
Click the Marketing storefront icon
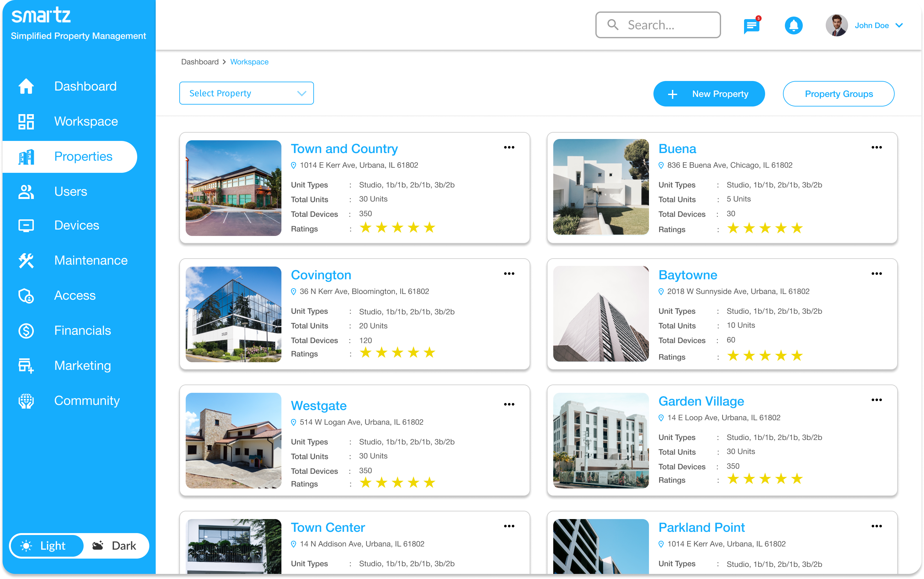click(x=26, y=366)
